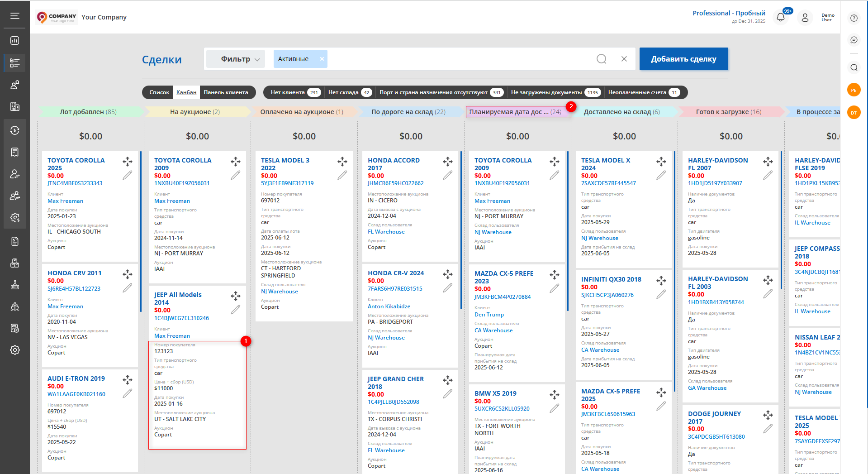Open client Anton Kikabidze link
The width and height of the screenshot is (868, 474).
[x=389, y=306]
